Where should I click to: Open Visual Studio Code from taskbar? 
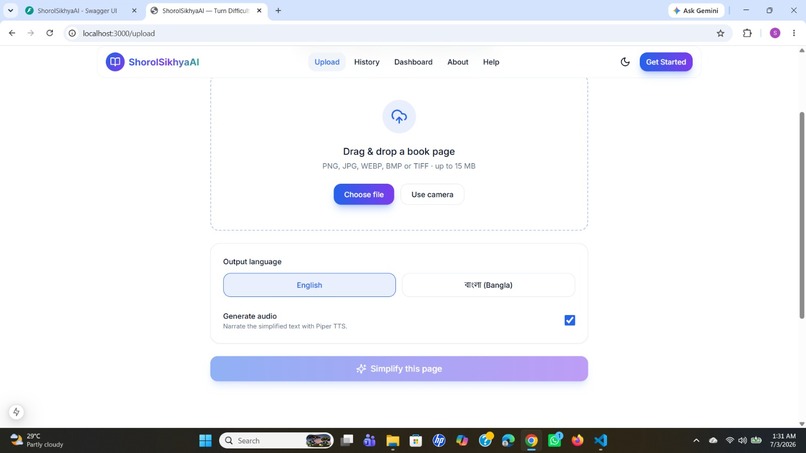601,441
